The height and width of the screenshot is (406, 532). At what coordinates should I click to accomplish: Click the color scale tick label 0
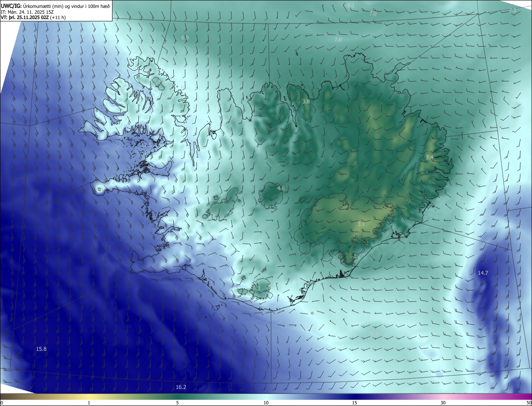[2, 403]
